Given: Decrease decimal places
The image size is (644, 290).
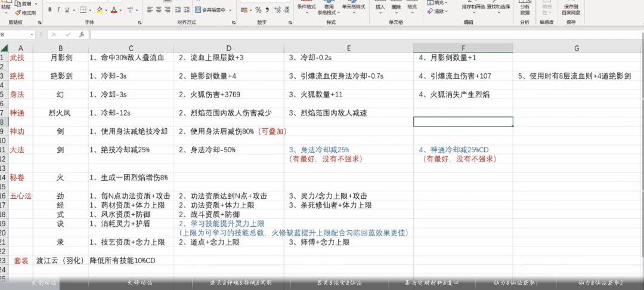Looking at the screenshot, I should click(x=286, y=10).
